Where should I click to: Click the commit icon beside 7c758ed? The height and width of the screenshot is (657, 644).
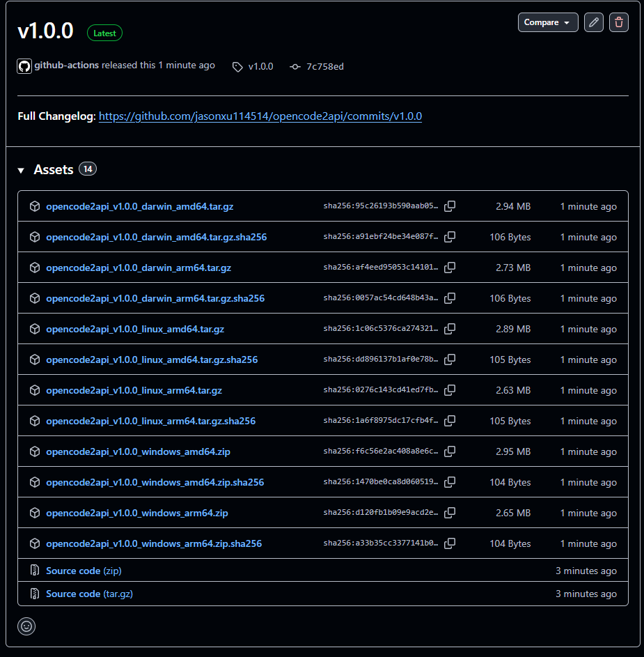coord(295,67)
